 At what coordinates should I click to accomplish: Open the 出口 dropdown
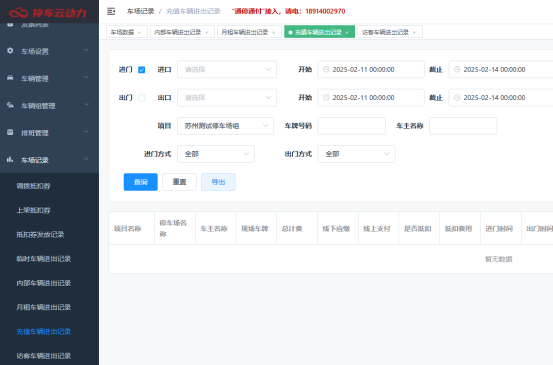coord(227,98)
